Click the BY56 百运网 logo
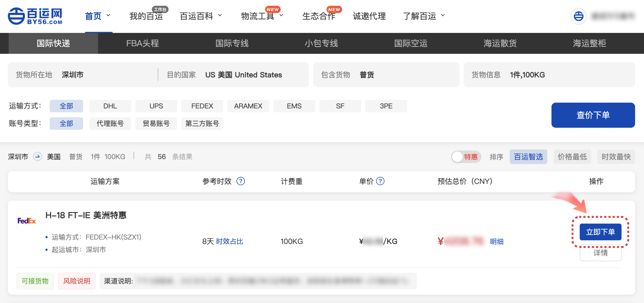Image resolution: width=644 pixels, height=303 pixels. click(35, 16)
